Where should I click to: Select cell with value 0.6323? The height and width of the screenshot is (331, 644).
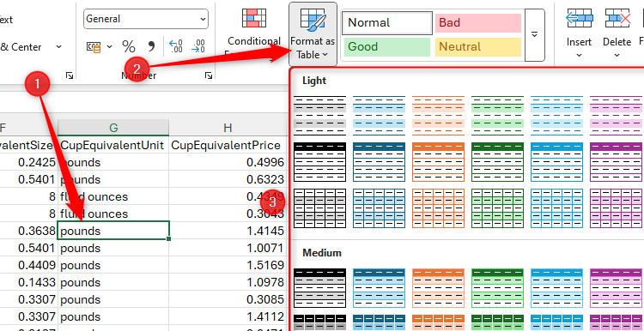228,180
